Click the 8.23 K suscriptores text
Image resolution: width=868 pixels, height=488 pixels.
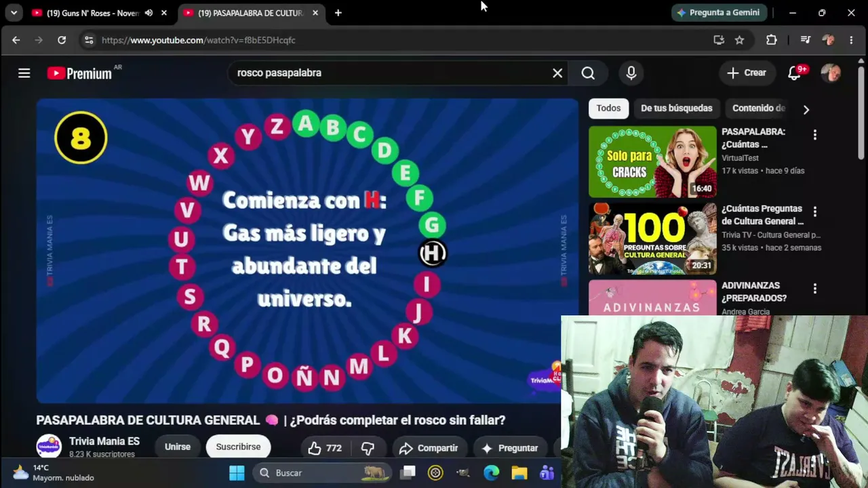tap(102, 454)
